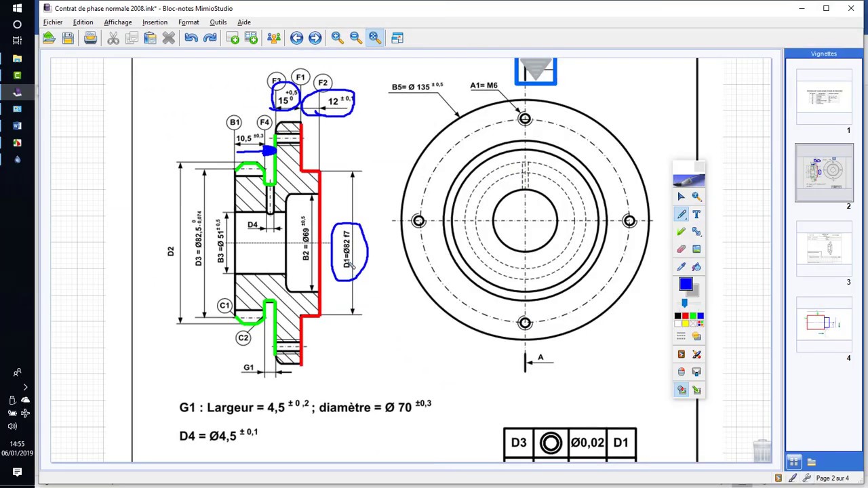Click the Paste clipboard icon
This screenshot has height=488, width=868.
click(x=150, y=38)
